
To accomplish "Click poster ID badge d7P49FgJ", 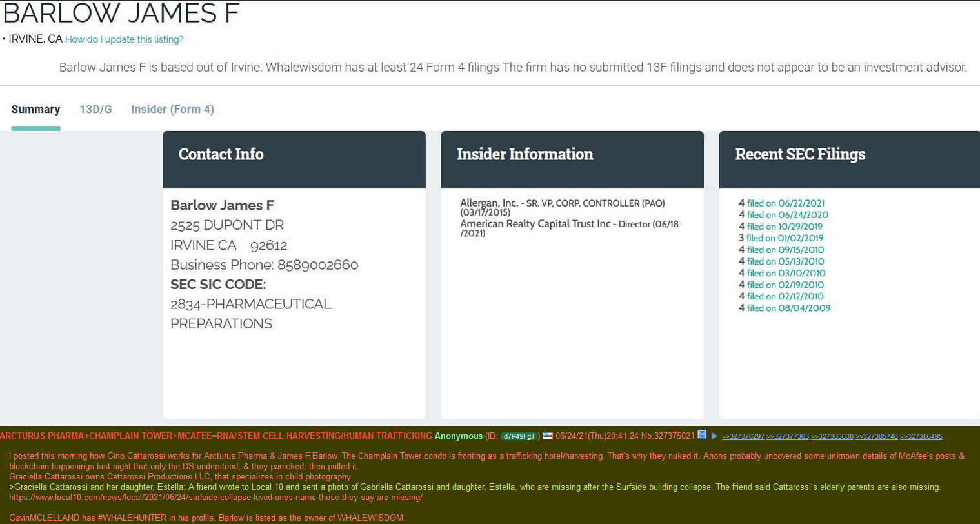I will click(x=519, y=436).
